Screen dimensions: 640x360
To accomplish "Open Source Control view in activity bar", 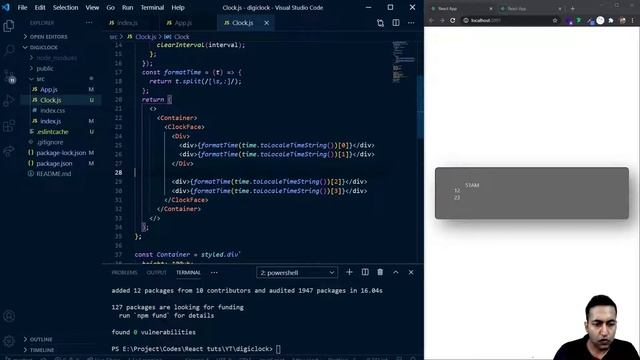I will (x=9, y=76).
